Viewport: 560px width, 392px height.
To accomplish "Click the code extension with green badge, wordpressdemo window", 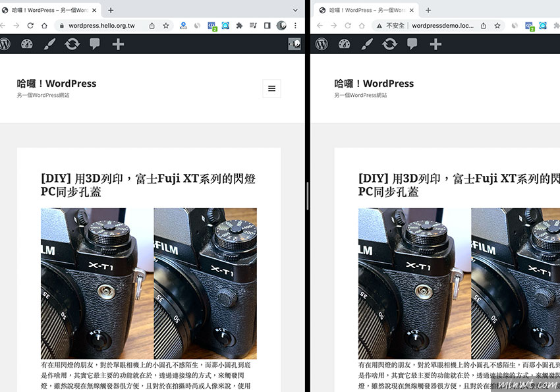I will click(529, 26).
